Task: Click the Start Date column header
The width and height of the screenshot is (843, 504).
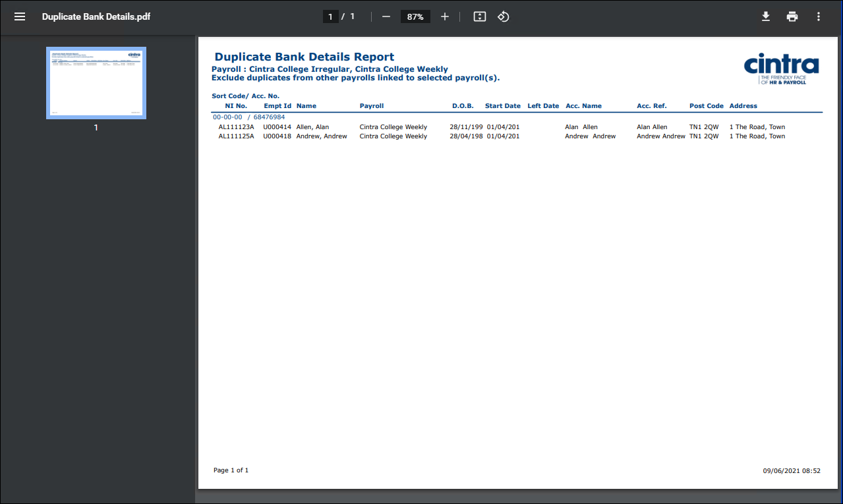Action: pyautogui.click(x=503, y=106)
